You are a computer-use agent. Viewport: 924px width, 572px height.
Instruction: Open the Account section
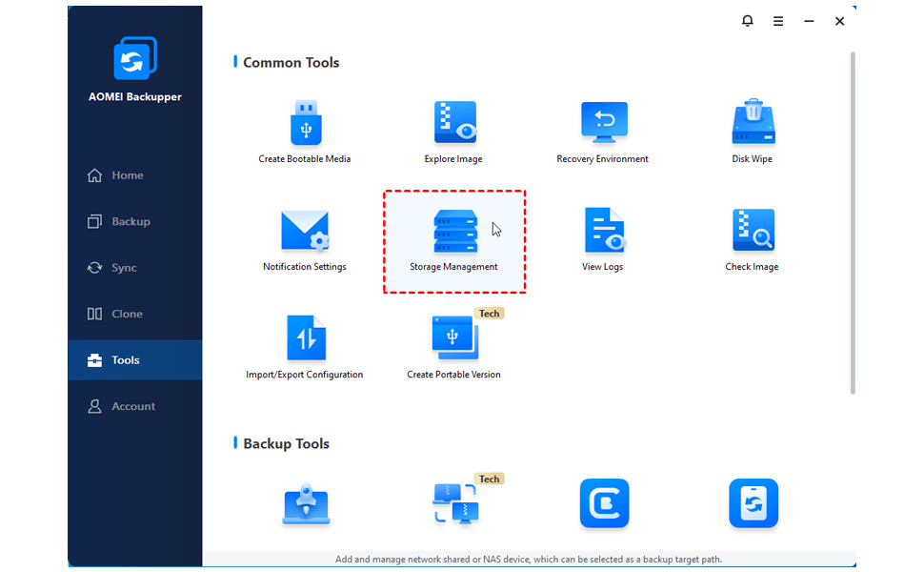tap(135, 406)
